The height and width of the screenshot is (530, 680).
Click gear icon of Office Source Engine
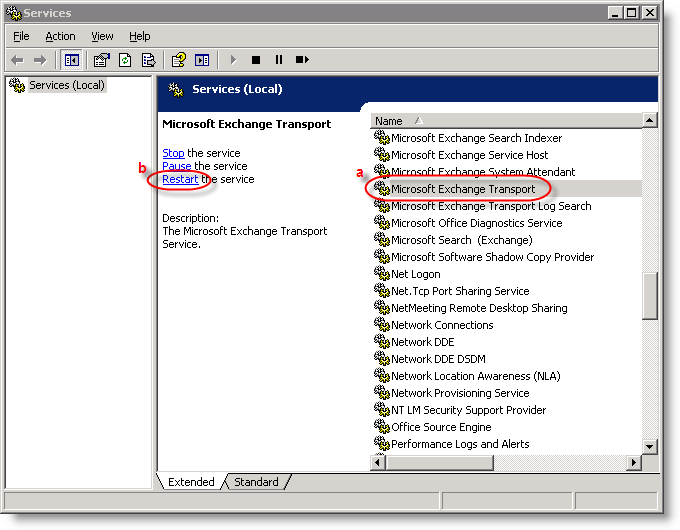coord(382,426)
